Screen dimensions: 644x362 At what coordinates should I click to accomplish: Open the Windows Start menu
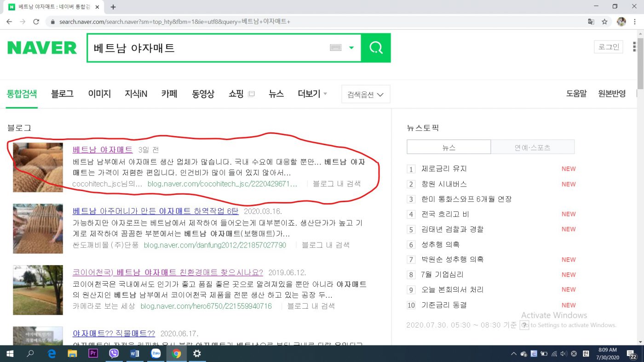pos(10,354)
